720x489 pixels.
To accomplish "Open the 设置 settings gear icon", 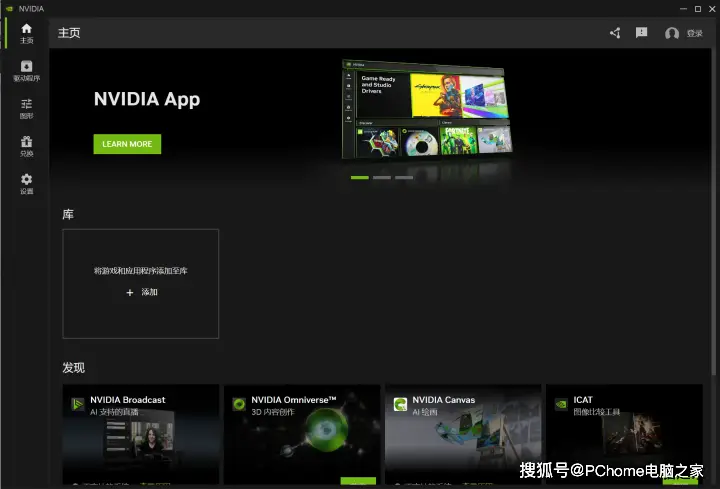I will pyautogui.click(x=27, y=184).
